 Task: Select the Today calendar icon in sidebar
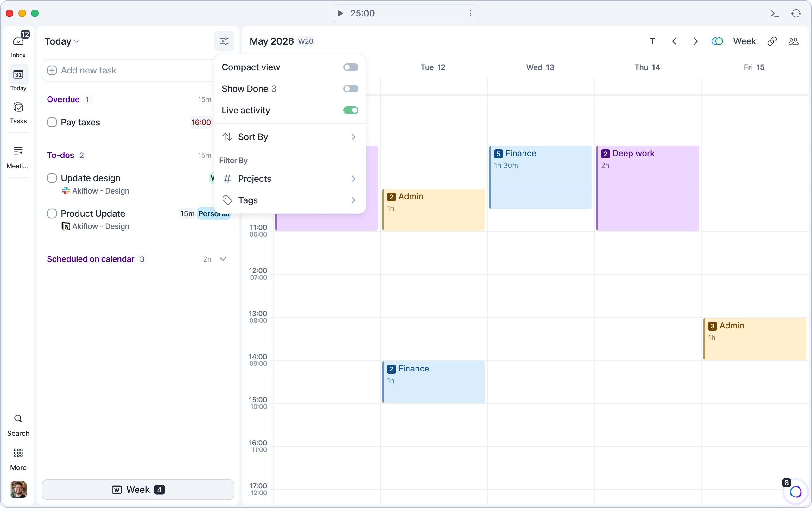pos(18,74)
